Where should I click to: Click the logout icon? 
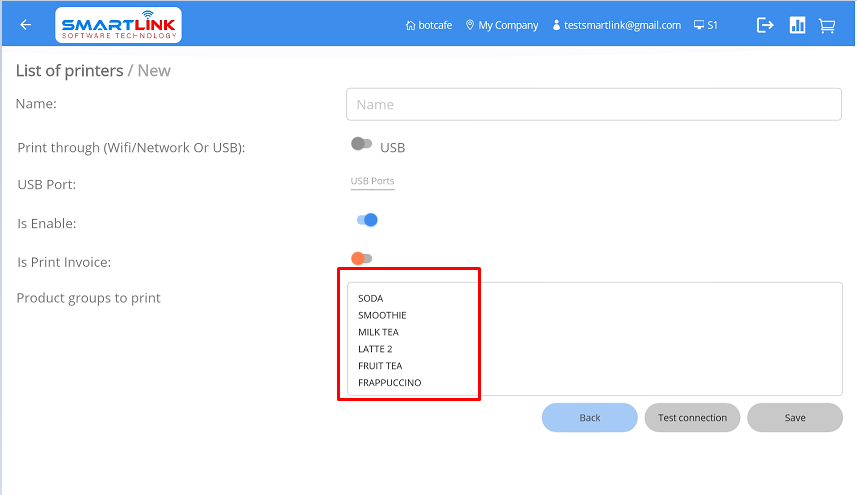coord(765,26)
